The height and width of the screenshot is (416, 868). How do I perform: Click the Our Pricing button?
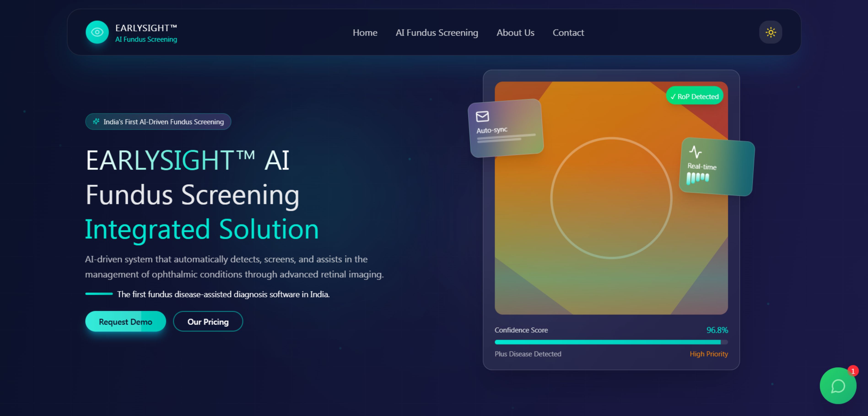[x=208, y=322]
